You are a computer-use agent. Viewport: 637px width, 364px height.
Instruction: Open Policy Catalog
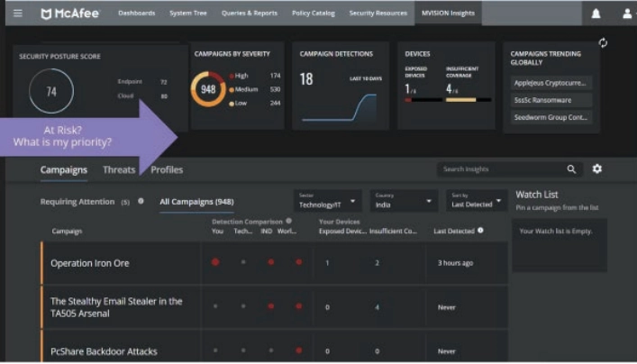pos(314,13)
